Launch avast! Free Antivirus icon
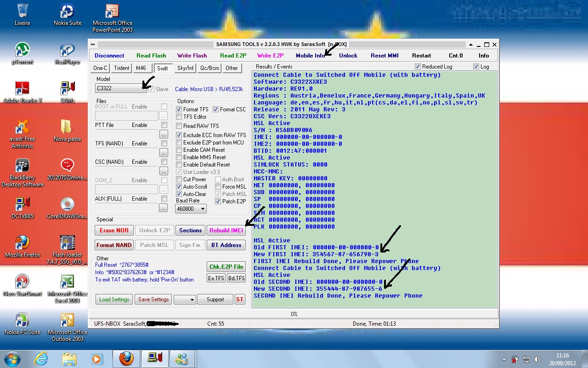Screen dimensions: 588x368 (x=22, y=134)
